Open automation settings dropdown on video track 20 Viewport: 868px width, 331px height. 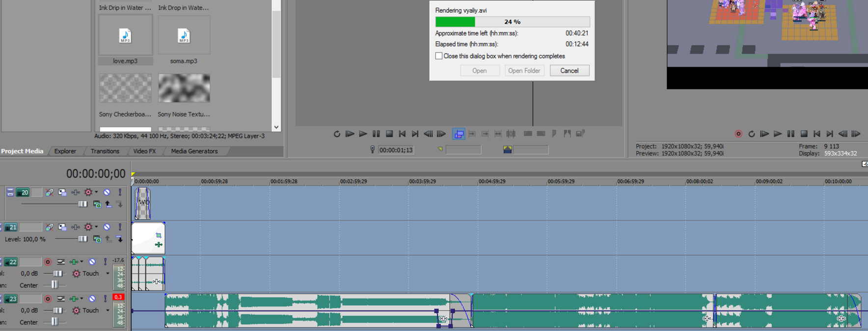(x=96, y=193)
